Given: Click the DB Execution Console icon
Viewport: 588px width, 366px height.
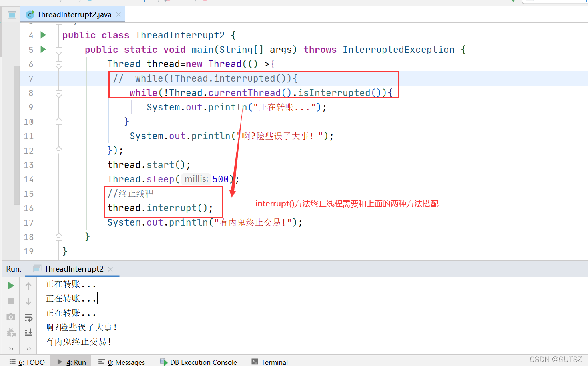Looking at the screenshot, I should pyautogui.click(x=163, y=362).
